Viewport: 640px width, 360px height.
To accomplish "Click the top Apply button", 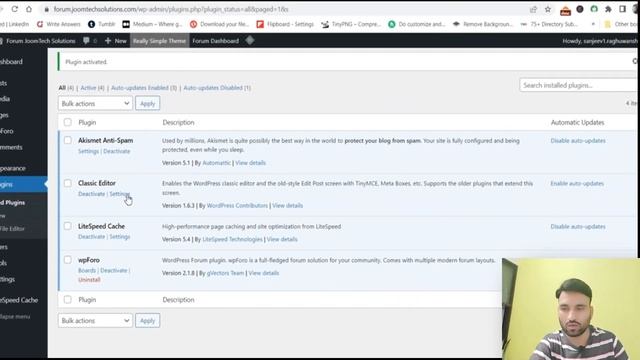I will (x=148, y=103).
